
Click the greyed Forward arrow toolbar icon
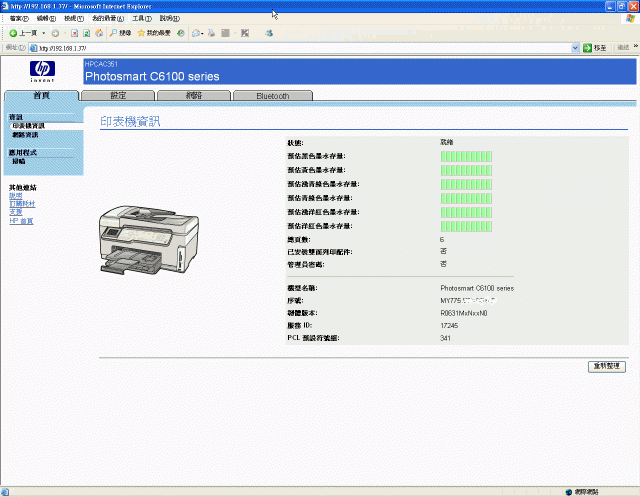click(55, 33)
